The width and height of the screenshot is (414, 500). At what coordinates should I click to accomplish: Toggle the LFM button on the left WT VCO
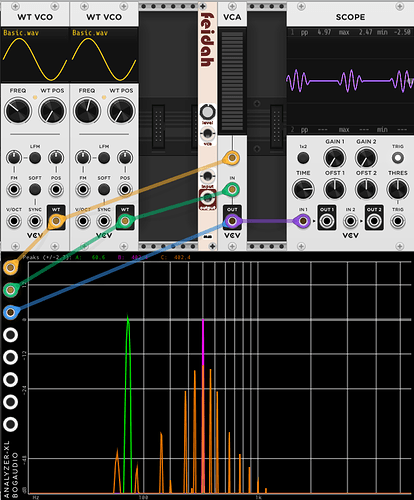click(35, 157)
